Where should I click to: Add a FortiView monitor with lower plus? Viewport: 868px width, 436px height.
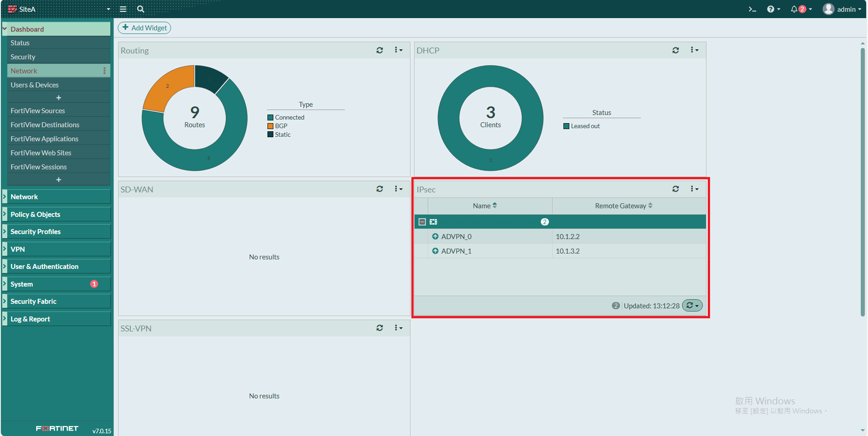click(58, 180)
